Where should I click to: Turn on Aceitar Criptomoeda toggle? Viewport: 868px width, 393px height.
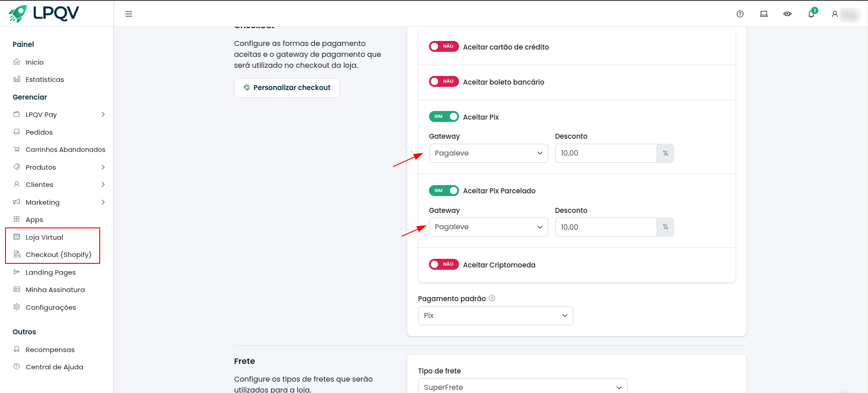[444, 264]
